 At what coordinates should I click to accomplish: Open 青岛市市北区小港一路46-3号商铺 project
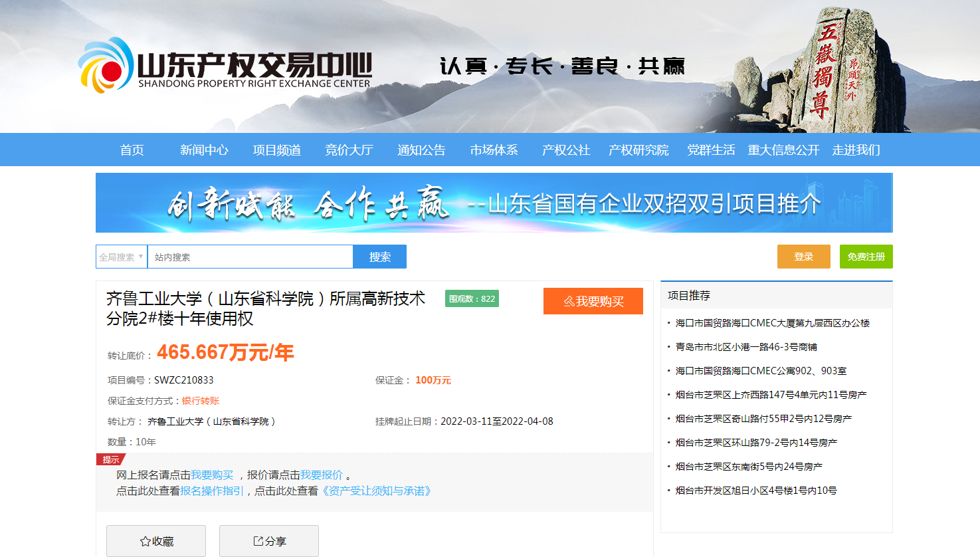746,347
